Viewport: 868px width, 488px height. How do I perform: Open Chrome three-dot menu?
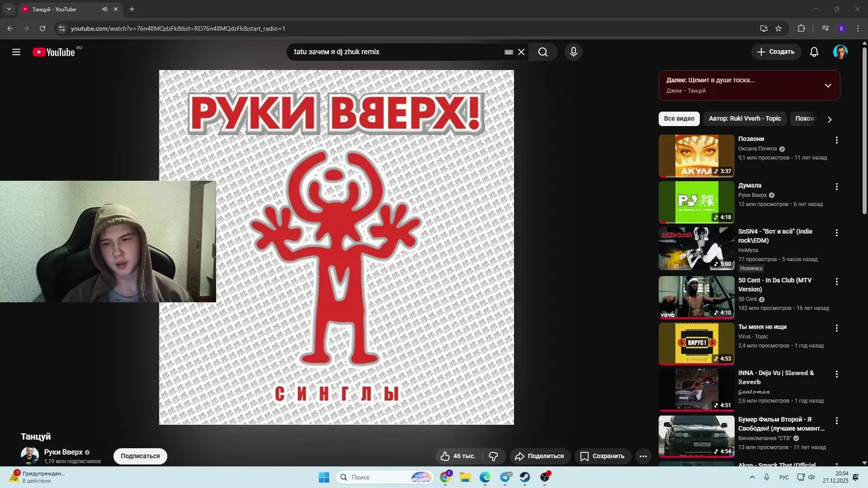[x=858, y=28]
